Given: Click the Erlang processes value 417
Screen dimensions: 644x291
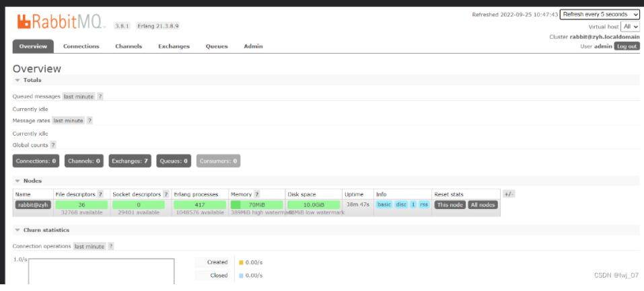Looking at the screenshot, I should (x=200, y=204).
